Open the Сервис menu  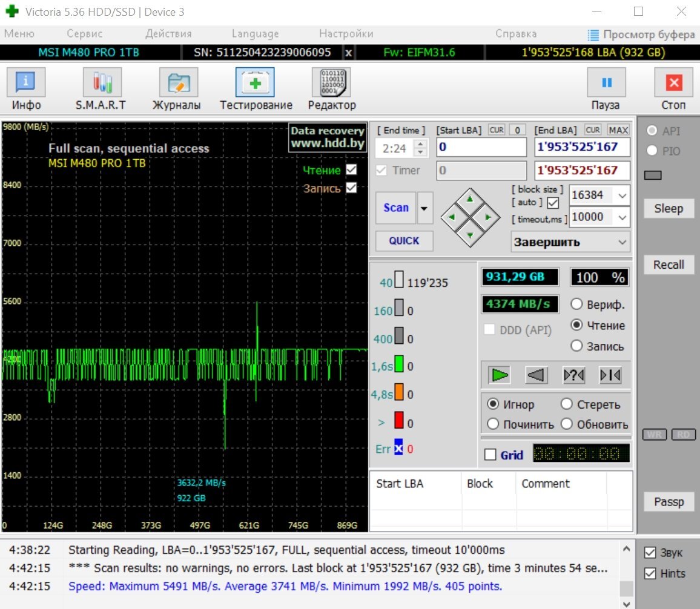pos(84,34)
